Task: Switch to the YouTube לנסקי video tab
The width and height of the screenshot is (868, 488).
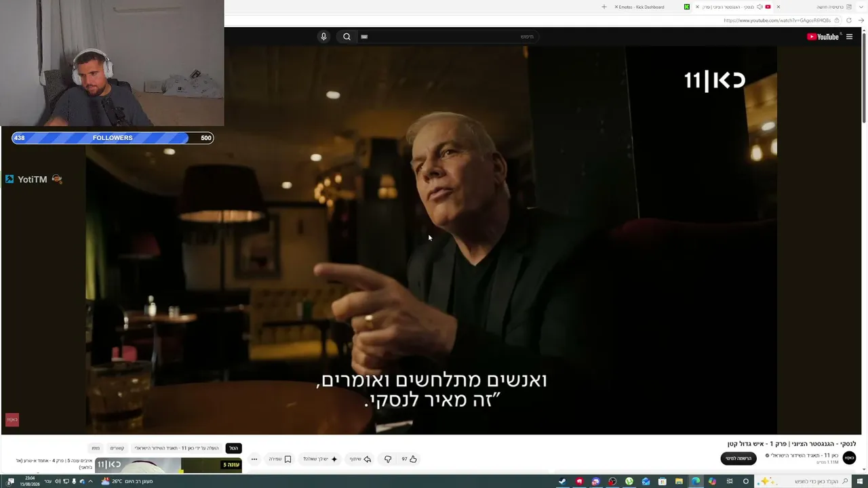Action: pyautogui.click(x=732, y=7)
